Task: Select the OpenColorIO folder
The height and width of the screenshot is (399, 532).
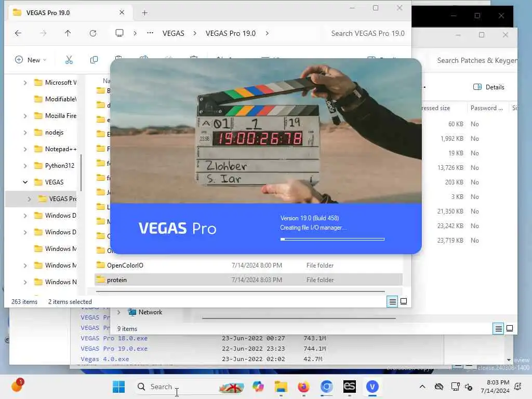Action: coord(248,265)
